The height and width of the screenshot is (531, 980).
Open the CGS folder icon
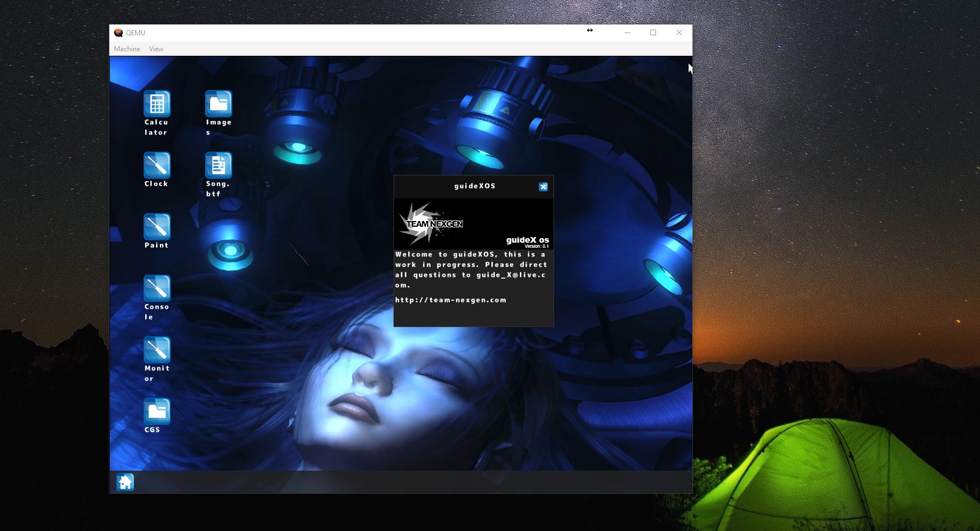[157, 412]
